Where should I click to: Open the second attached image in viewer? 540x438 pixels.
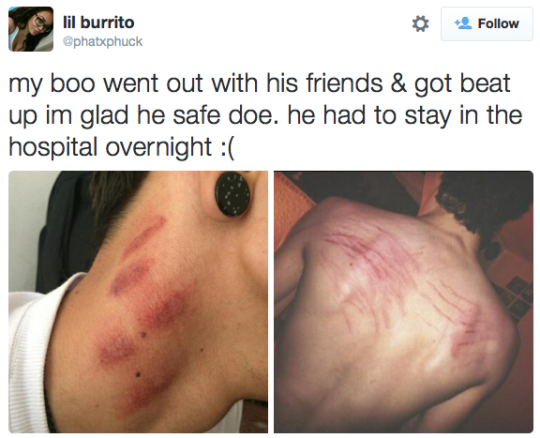404,302
